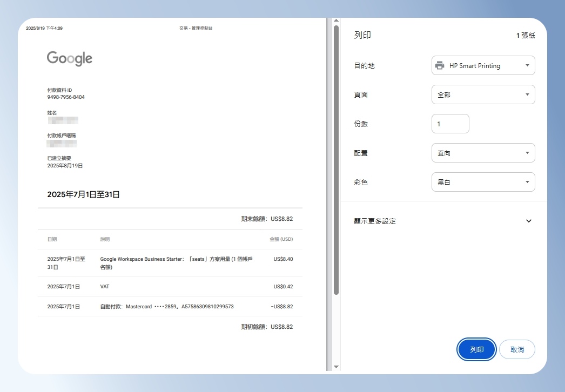This screenshot has width=565, height=392.
Task: Click the dropdown arrow in 配置 field
Action: click(527, 153)
